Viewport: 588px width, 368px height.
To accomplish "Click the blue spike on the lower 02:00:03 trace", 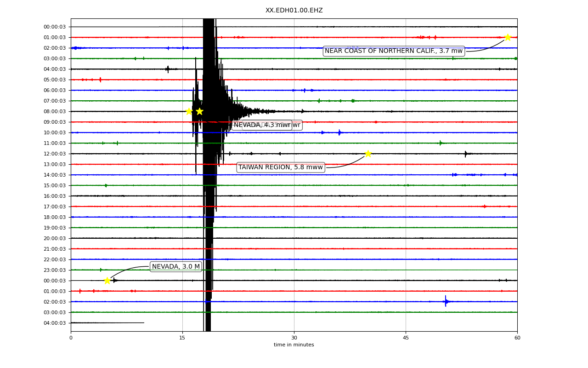I will [x=446, y=301].
